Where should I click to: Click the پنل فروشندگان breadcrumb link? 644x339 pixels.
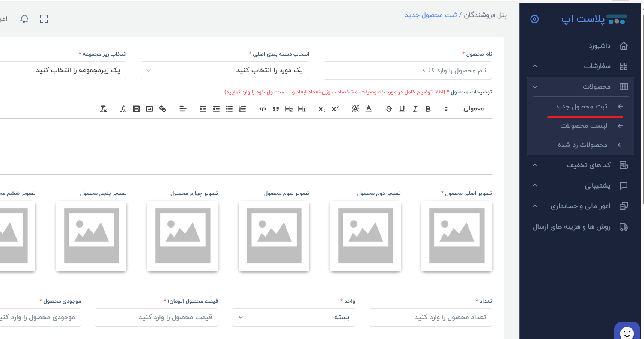[x=485, y=15]
